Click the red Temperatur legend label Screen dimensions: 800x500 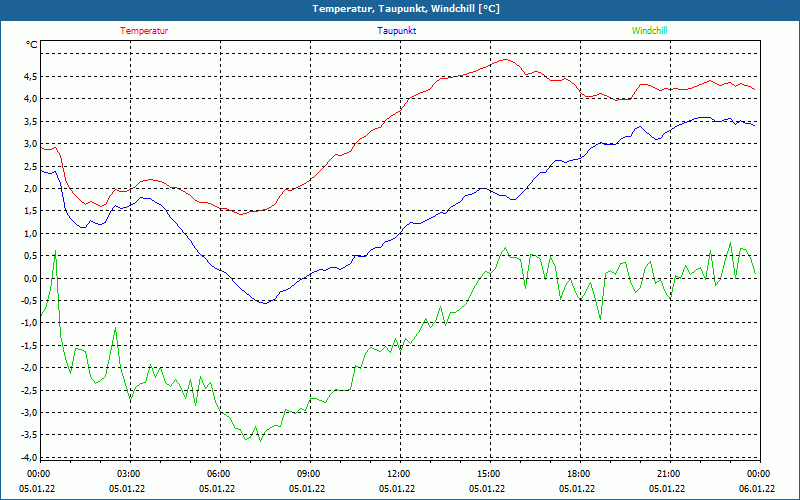coord(144,31)
